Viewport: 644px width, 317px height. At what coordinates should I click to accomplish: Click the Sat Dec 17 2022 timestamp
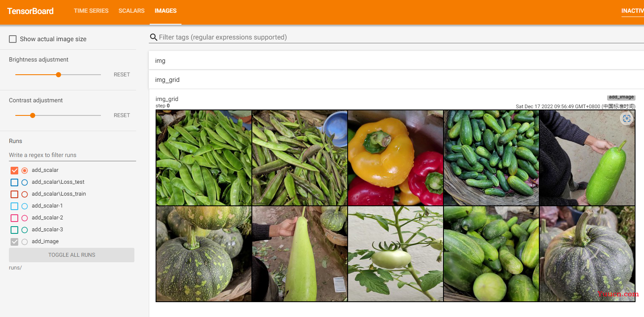pos(575,107)
